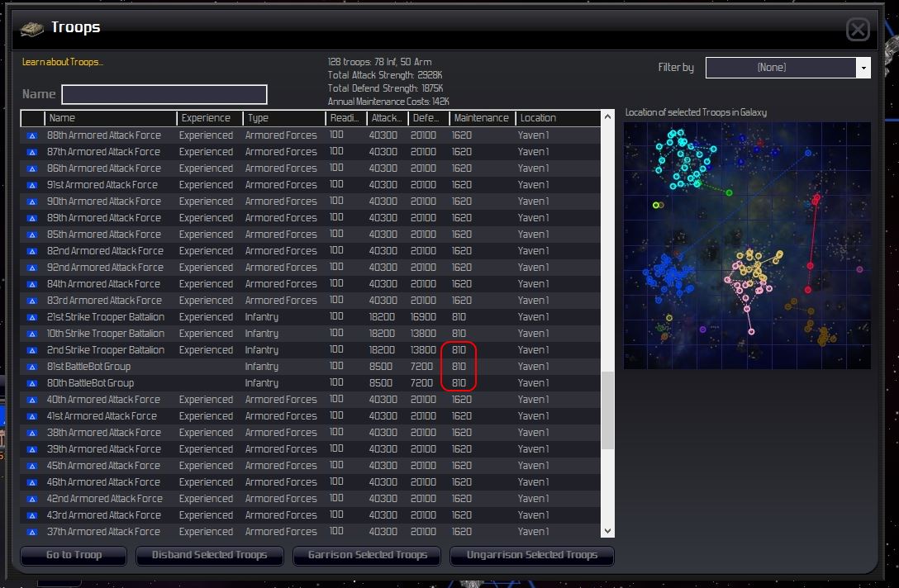Click Infantry type of 10th Strike Trooper Battalion
This screenshot has height=588, width=899.
[261, 334]
